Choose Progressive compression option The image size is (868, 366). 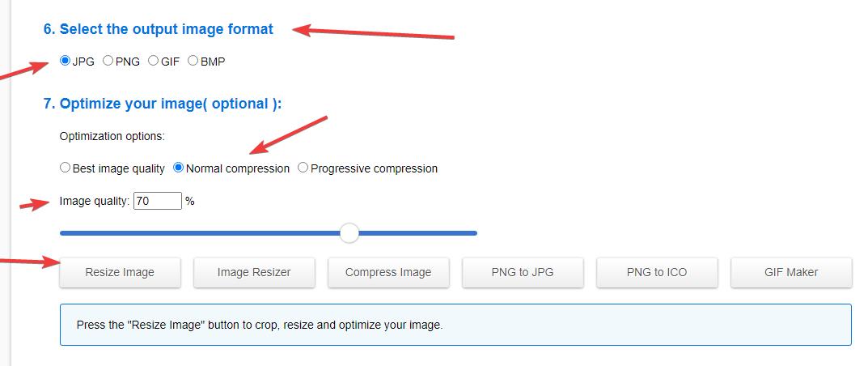pyautogui.click(x=303, y=168)
